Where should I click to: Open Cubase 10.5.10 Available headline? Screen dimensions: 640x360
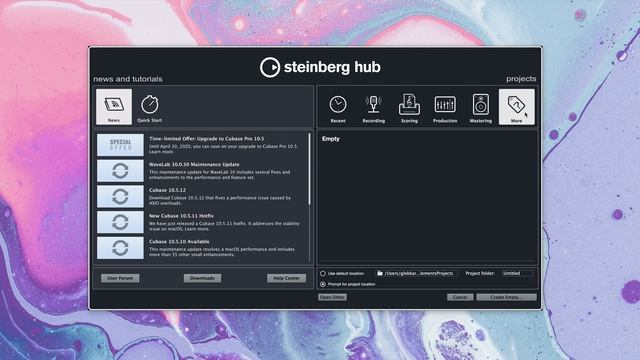[179, 242]
